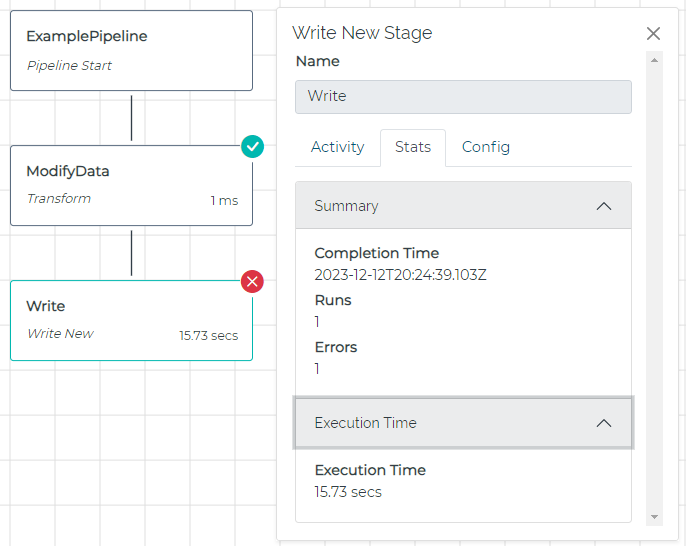The image size is (686, 546).
Task: Open the Config tab
Action: pos(486,147)
